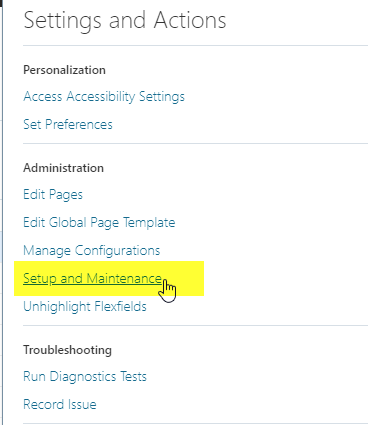The height and width of the screenshot is (425, 368).
Task: Select Unhighlight Flexfields option
Action: pyautogui.click(x=85, y=306)
